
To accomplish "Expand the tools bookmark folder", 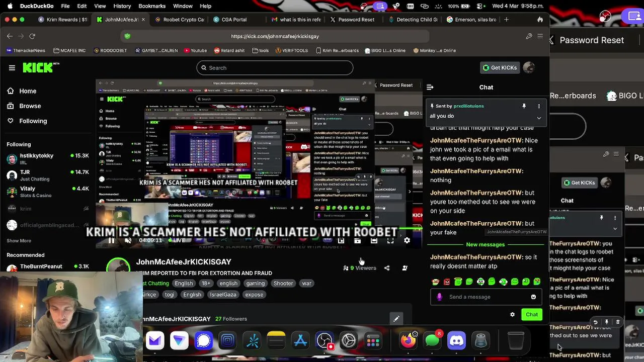I will 260,50.
